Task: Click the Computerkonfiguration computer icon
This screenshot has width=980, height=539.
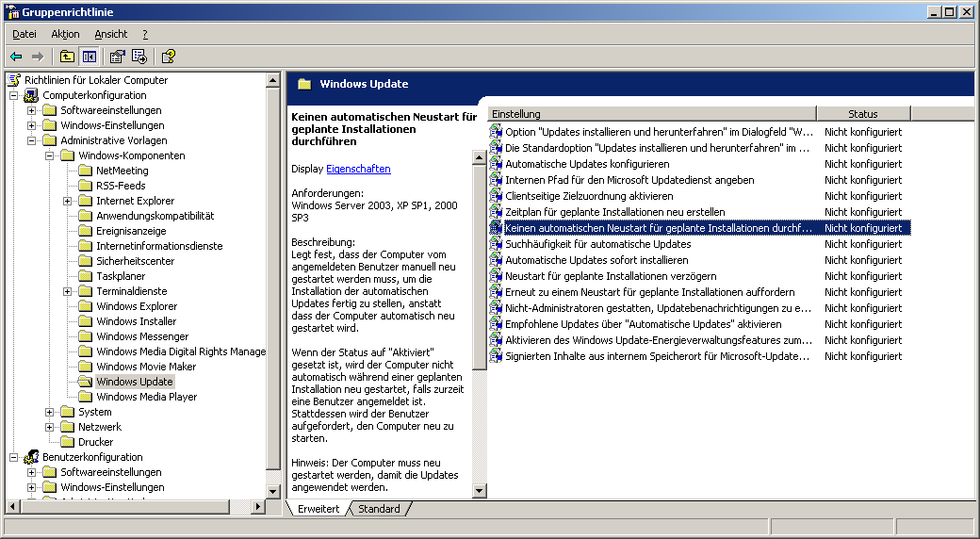Action: tap(31, 95)
